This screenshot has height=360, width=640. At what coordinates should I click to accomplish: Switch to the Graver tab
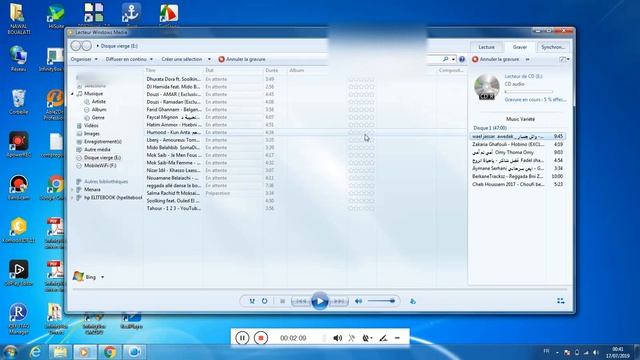point(520,47)
